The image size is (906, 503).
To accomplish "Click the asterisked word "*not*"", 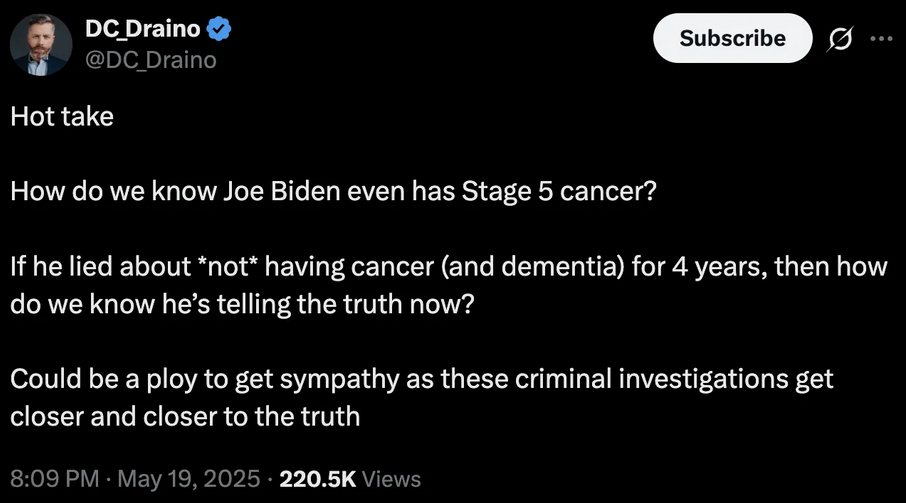I will [245, 268].
